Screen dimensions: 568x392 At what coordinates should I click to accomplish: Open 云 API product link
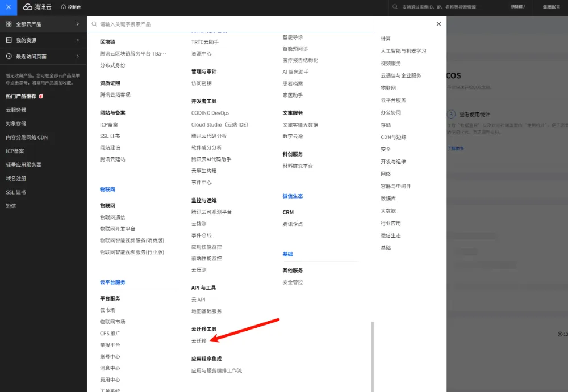198,300
